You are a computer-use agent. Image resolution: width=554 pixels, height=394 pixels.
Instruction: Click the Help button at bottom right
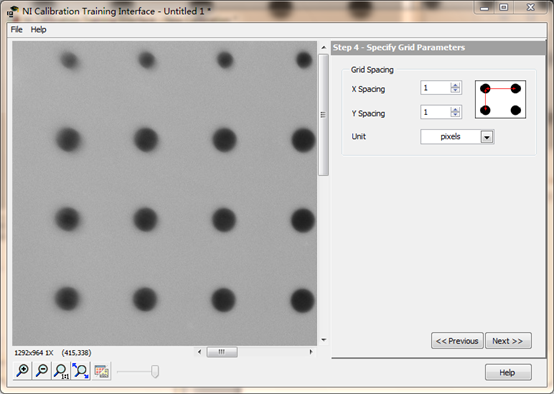pyautogui.click(x=508, y=372)
